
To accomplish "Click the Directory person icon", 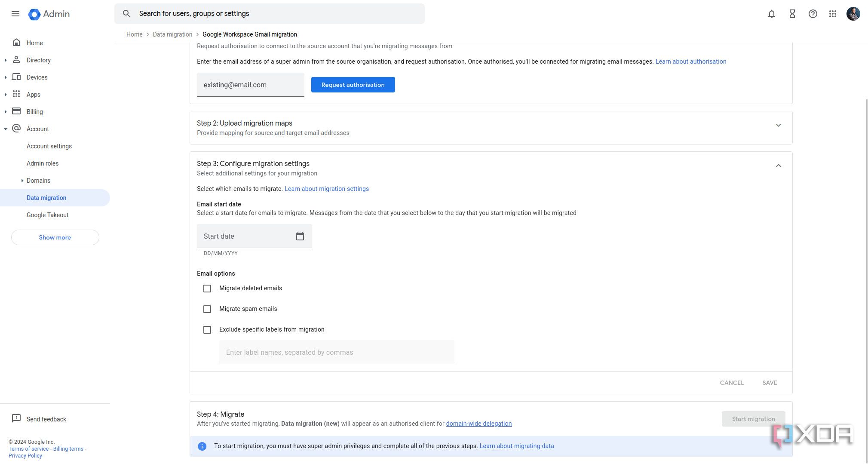I will 16,60.
